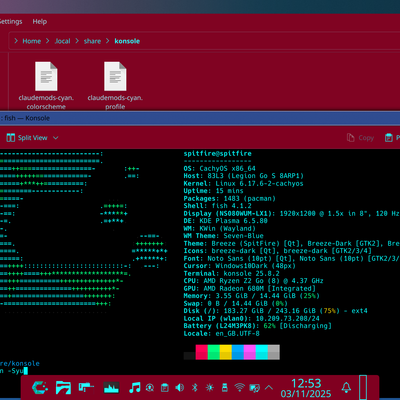Click the chevron between share and konsole
This screenshot has width=400, height=400.
click(108, 41)
